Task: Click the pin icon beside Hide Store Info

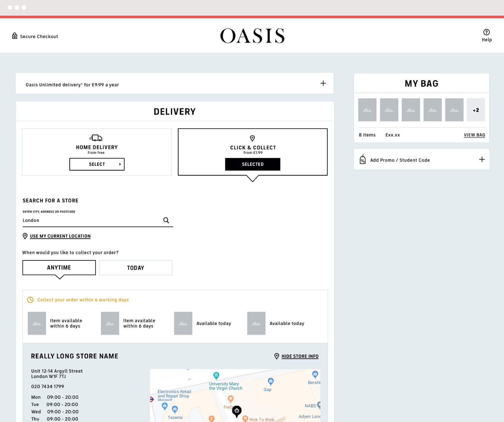Action: coord(277,356)
